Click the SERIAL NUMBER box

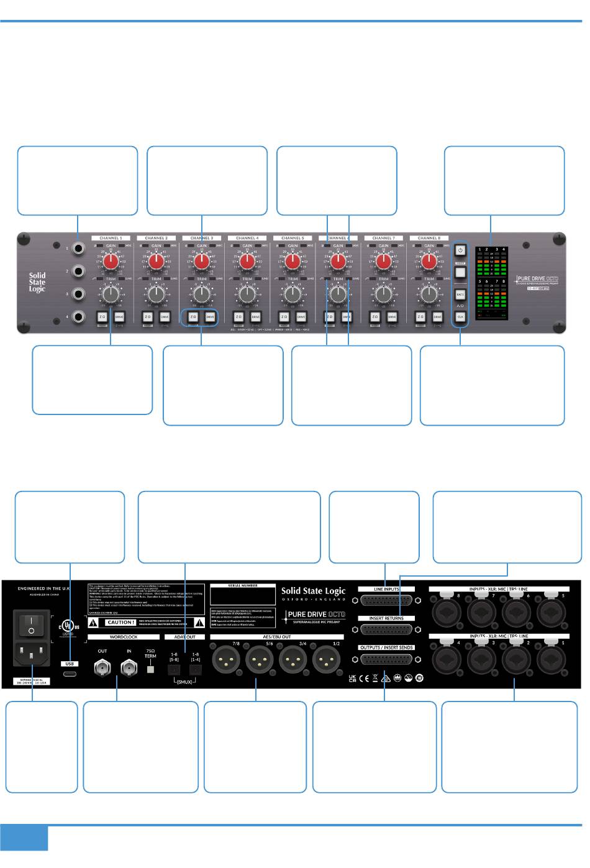coord(243,595)
